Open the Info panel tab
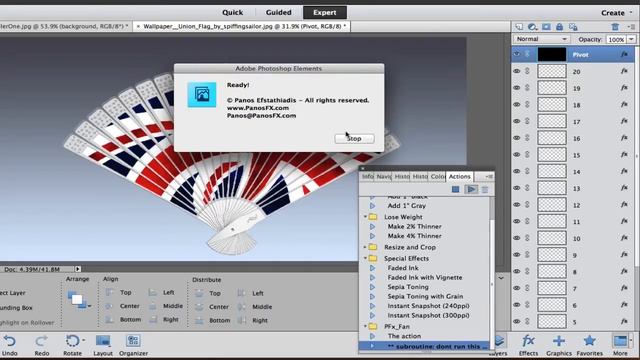Image resolution: width=640 pixels, height=360 pixels. (x=367, y=176)
